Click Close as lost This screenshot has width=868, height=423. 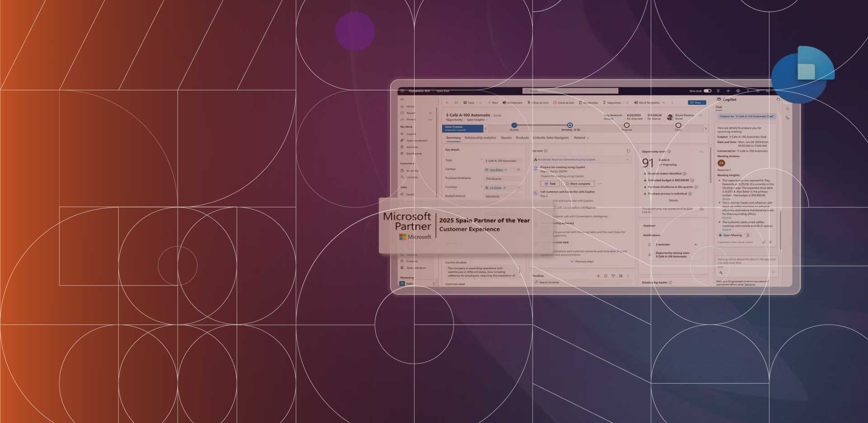(564, 103)
